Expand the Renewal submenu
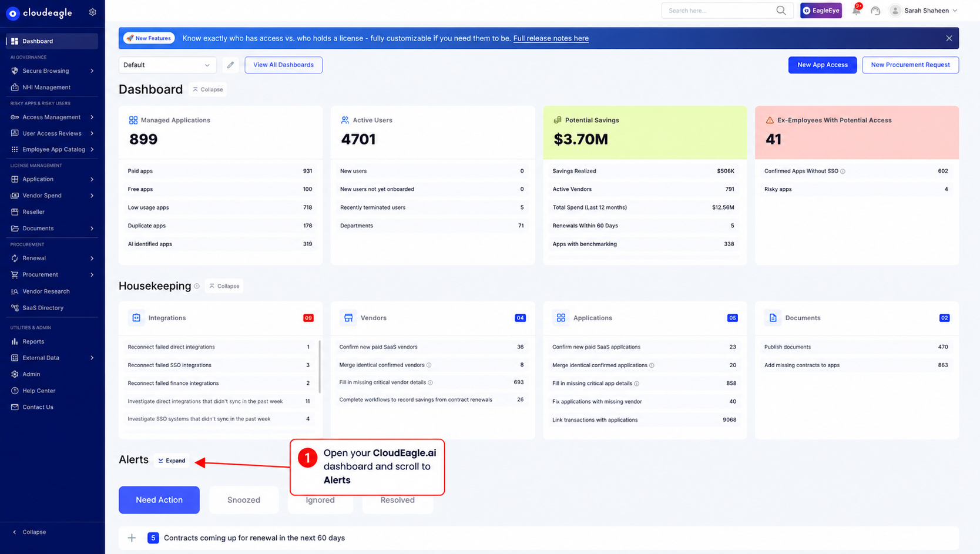The height and width of the screenshot is (554, 980). (92, 258)
